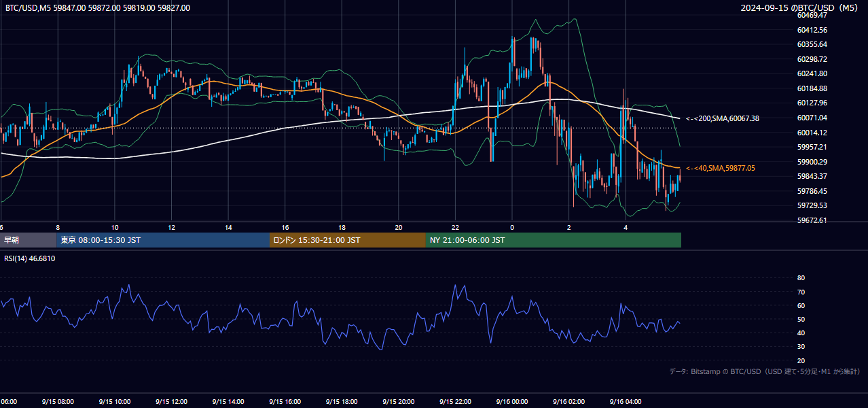Click the 9/15 18:00 time axis label
This screenshot has width=868, height=408.
342,402
